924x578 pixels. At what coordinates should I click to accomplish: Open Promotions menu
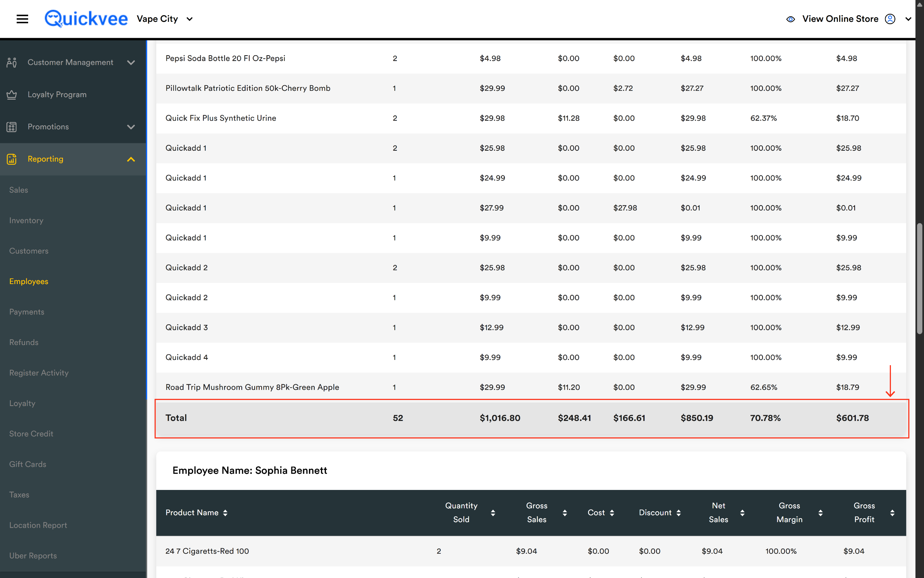pos(48,126)
